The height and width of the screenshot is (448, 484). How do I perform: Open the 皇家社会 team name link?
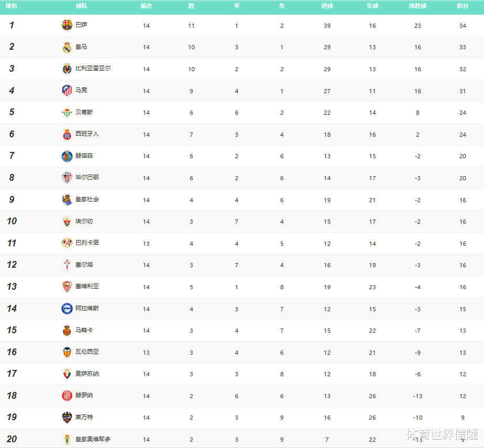point(87,200)
